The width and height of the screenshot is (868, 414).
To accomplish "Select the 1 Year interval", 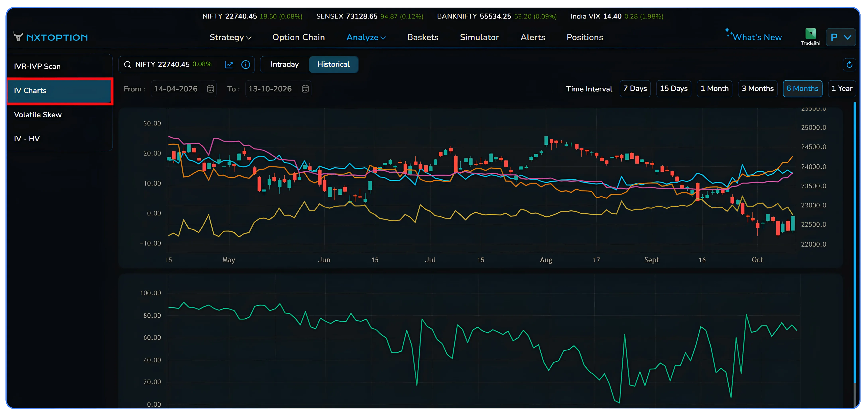I will click(x=842, y=88).
